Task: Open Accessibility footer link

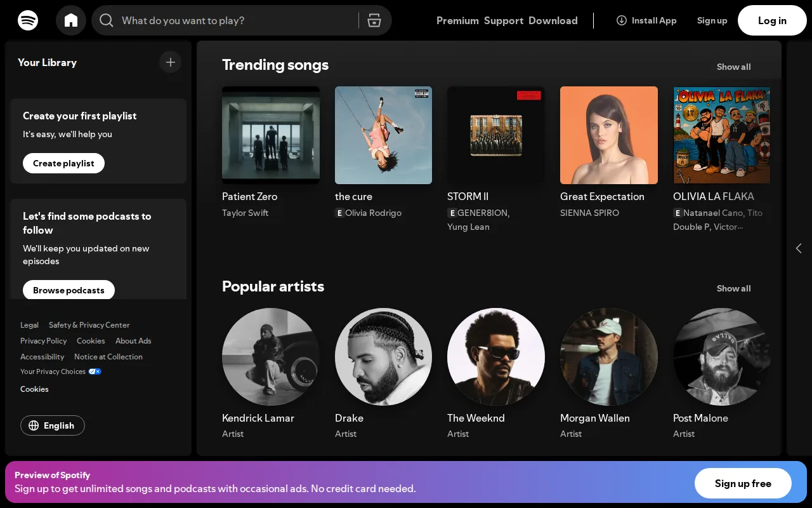Action: tap(42, 357)
